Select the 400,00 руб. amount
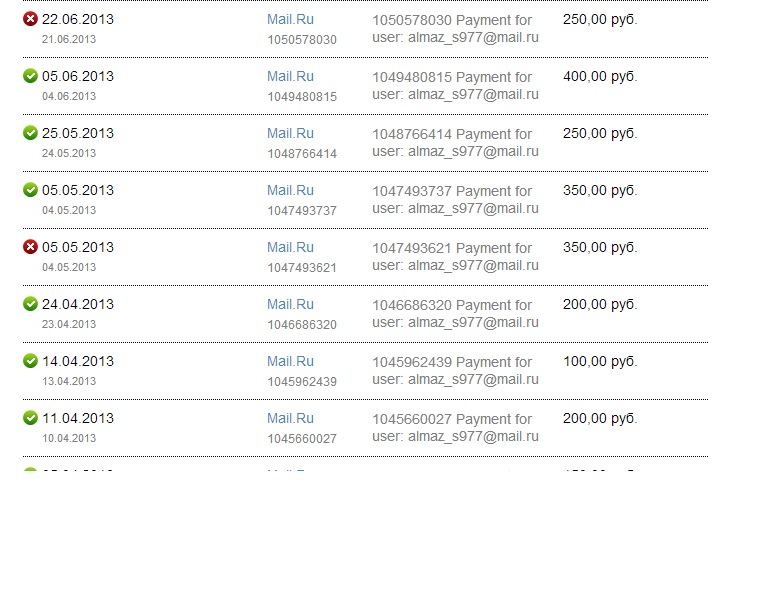The width and height of the screenshot is (768, 614). (600, 76)
